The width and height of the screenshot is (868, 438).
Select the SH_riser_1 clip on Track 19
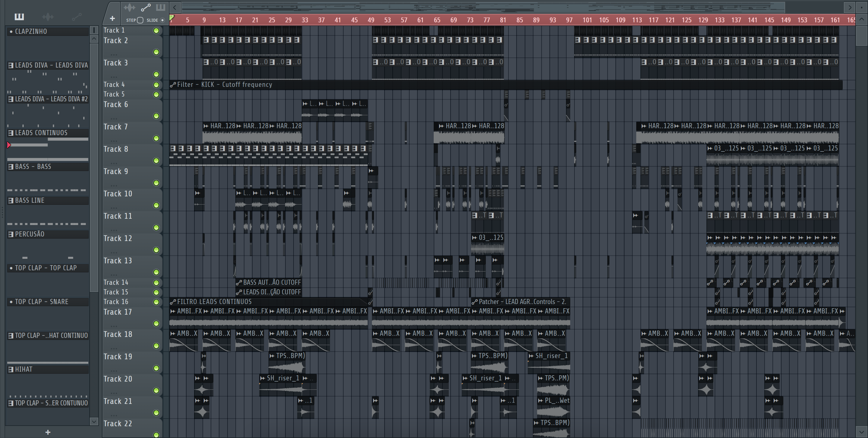tap(549, 363)
